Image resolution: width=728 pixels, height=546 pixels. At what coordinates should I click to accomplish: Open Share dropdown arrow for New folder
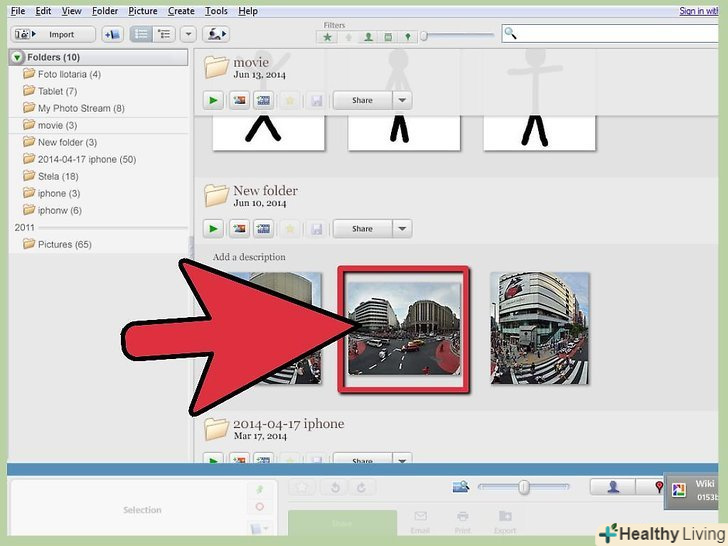pyautogui.click(x=403, y=228)
